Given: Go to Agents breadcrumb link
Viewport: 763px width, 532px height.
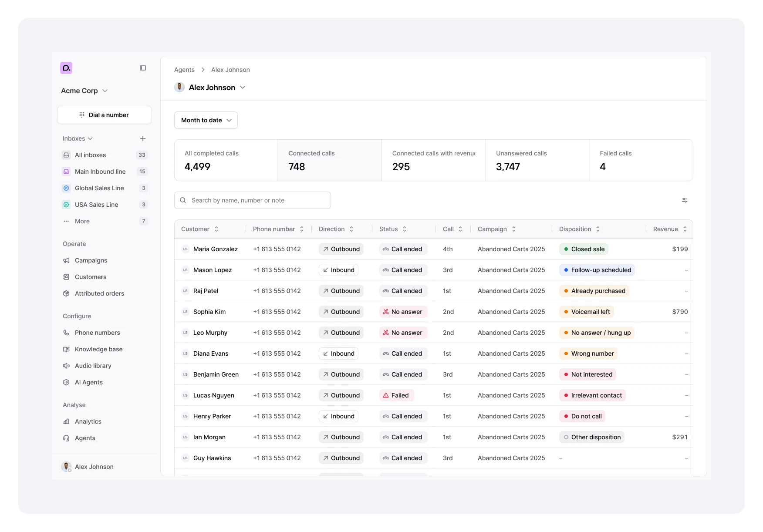Looking at the screenshot, I should (x=184, y=70).
